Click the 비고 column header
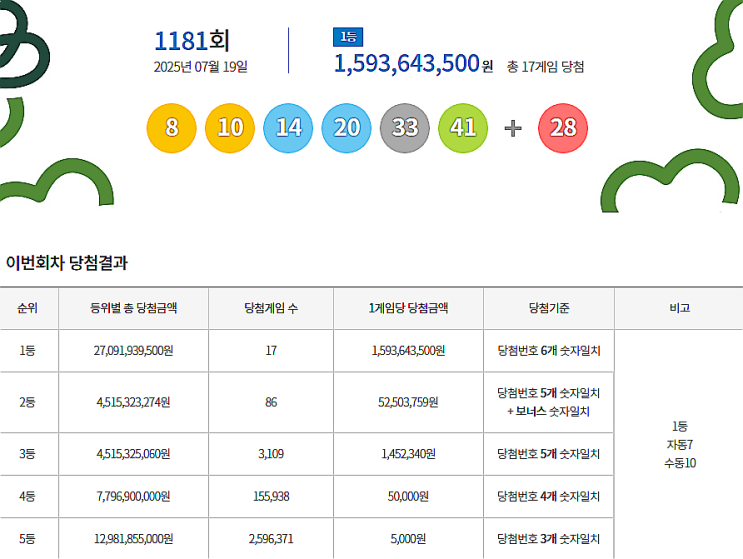 (x=680, y=308)
